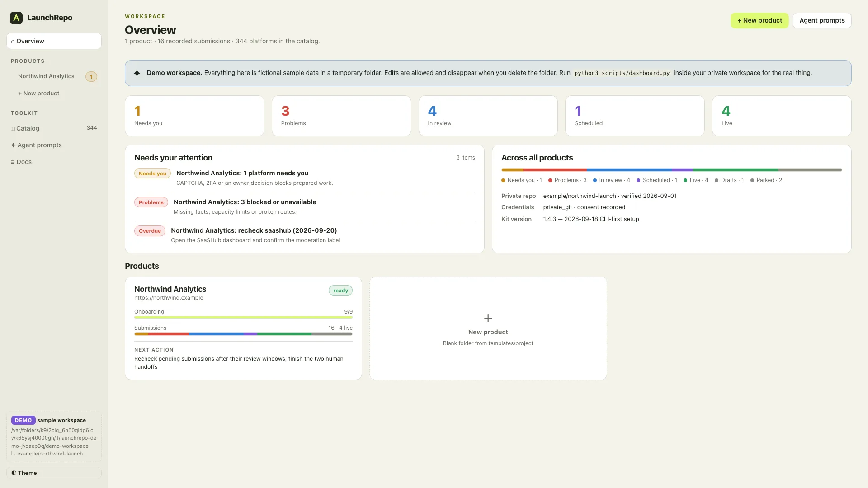Select Northwind Analytics under Products in sidebar

click(46, 76)
